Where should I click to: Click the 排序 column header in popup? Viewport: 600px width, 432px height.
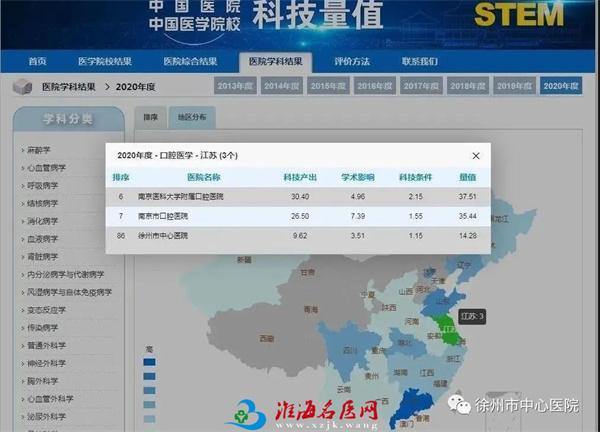121,177
